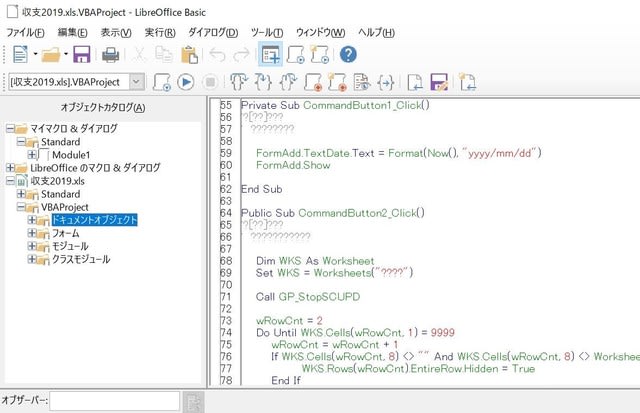
Task: Collapse the VBAProject tree node
Action: coord(21,207)
